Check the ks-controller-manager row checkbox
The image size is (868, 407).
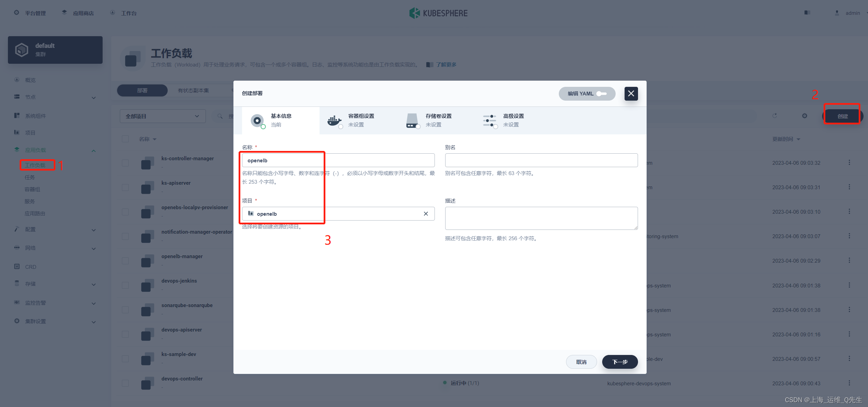pyautogui.click(x=125, y=163)
